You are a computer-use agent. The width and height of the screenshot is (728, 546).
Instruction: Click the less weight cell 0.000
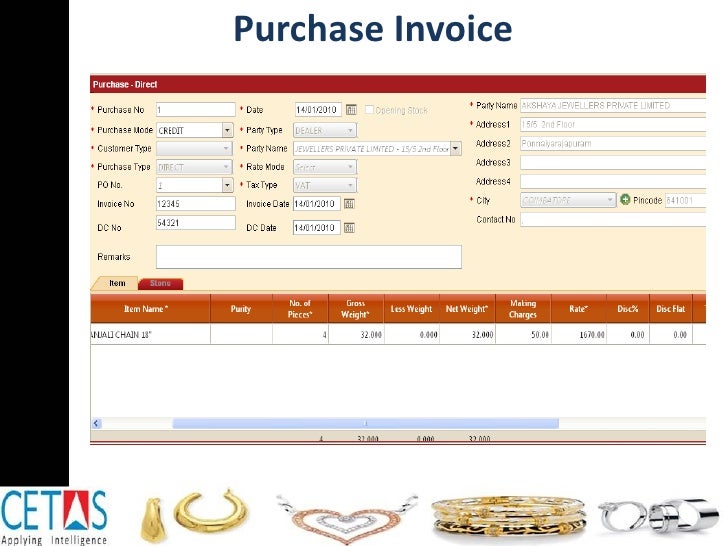click(411, 334)
